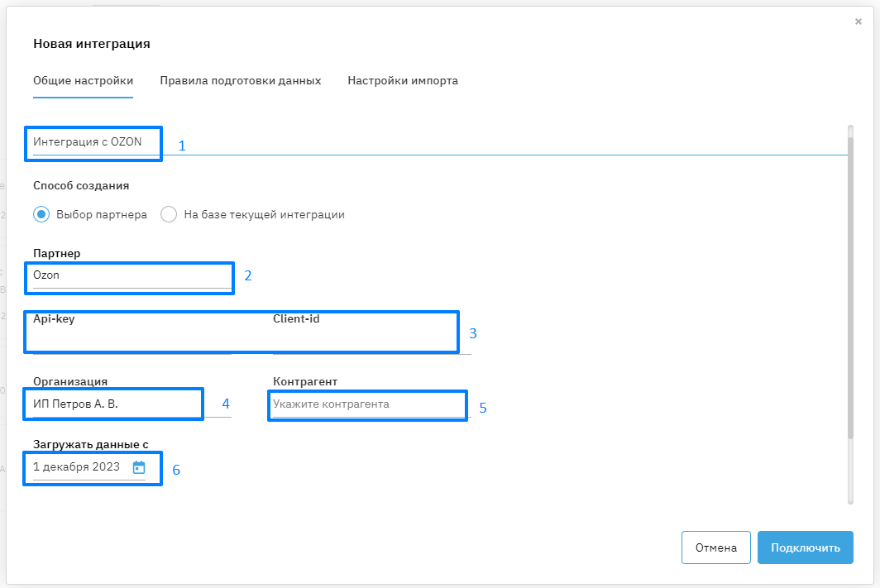Select the Выбор партнера radio option
This screenshot has height=588, width=880.
(42, 214)
